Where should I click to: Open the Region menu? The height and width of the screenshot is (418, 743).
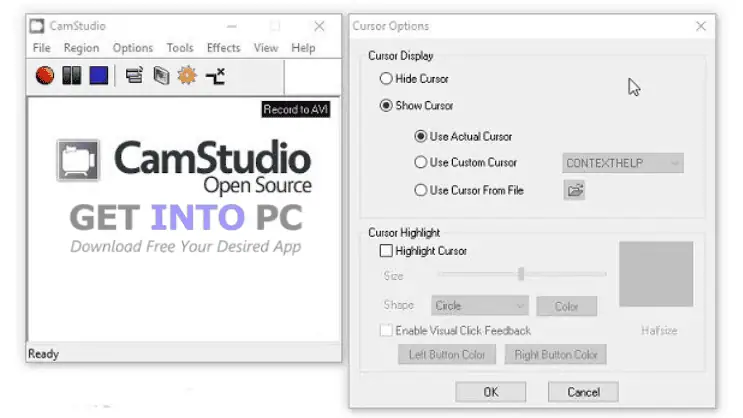[x=82, y=48]
